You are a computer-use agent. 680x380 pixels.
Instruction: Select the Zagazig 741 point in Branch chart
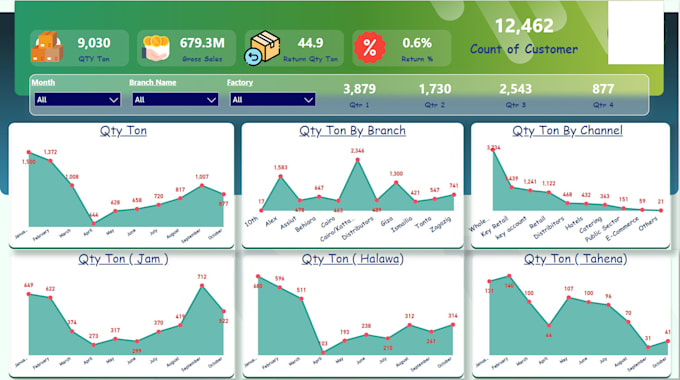coord(454,195)
